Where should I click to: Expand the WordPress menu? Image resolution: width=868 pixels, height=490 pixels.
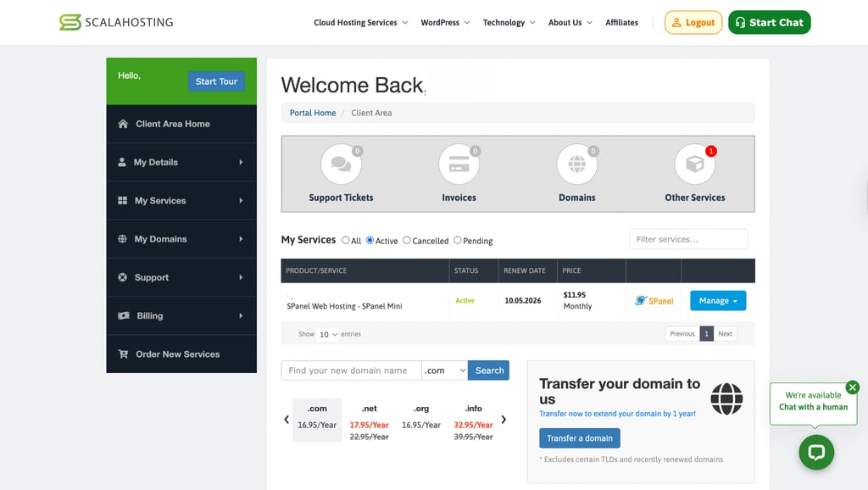point(445,23)
